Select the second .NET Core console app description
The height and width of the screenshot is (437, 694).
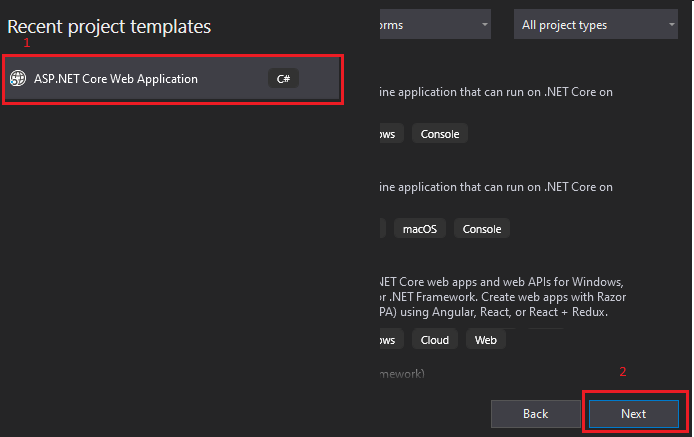point(496,187)
